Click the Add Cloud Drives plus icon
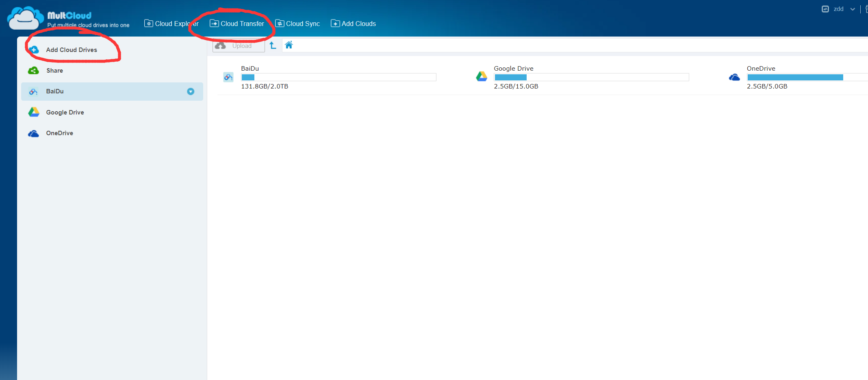The image size is (868, 380). (34, 50)
